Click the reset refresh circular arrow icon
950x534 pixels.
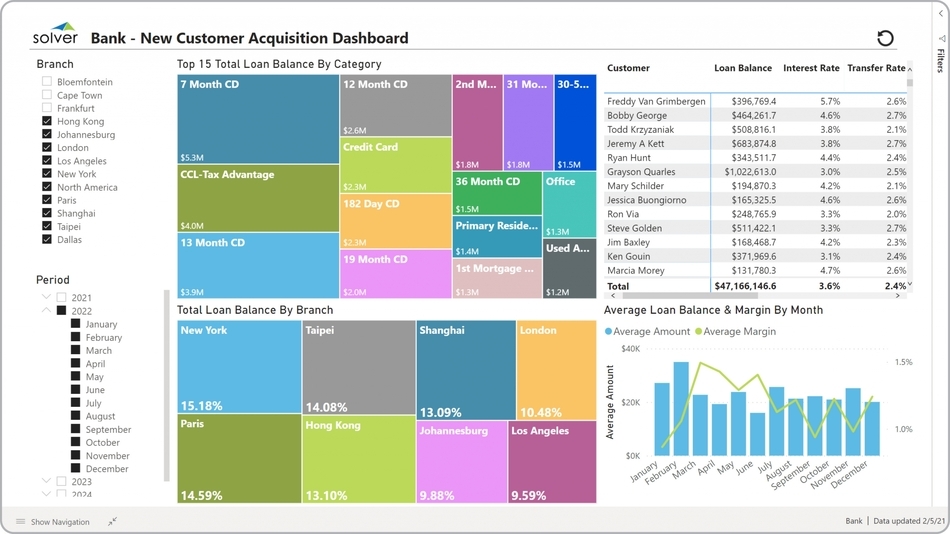click(885, 38)
